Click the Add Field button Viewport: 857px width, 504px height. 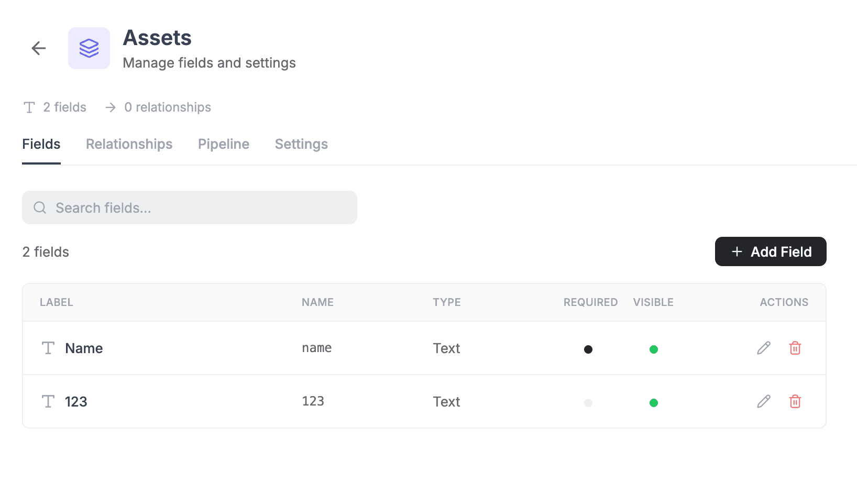pyautogui.click(x=770, y=251)
